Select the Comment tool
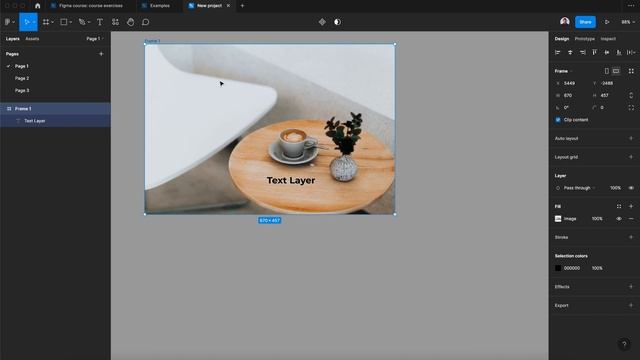The height and width of the screenshot is (360, 640). tap(146, 22)
